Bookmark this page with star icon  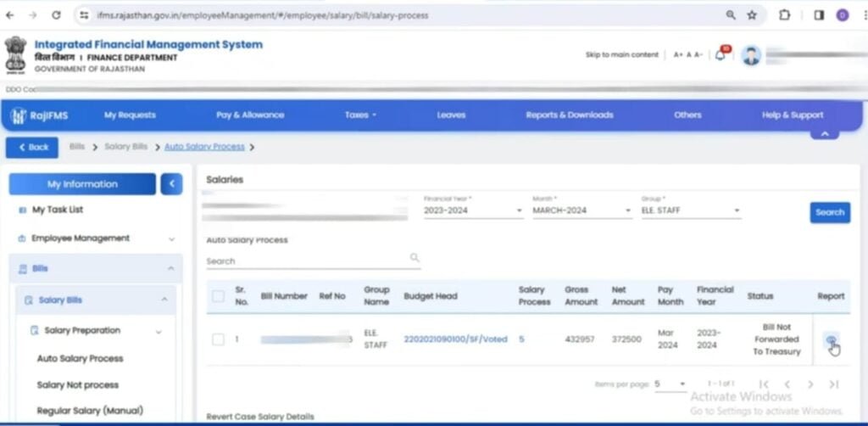[752, 15]
